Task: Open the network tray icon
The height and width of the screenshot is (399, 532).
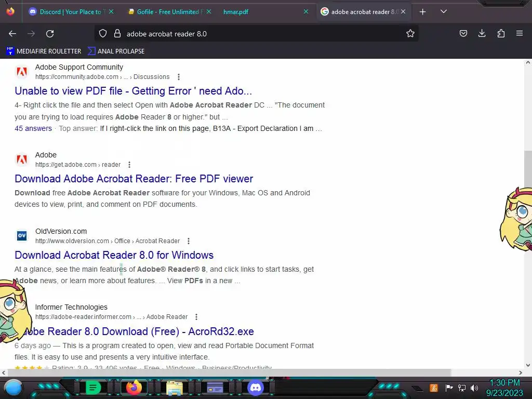Action: coord(462,388)
